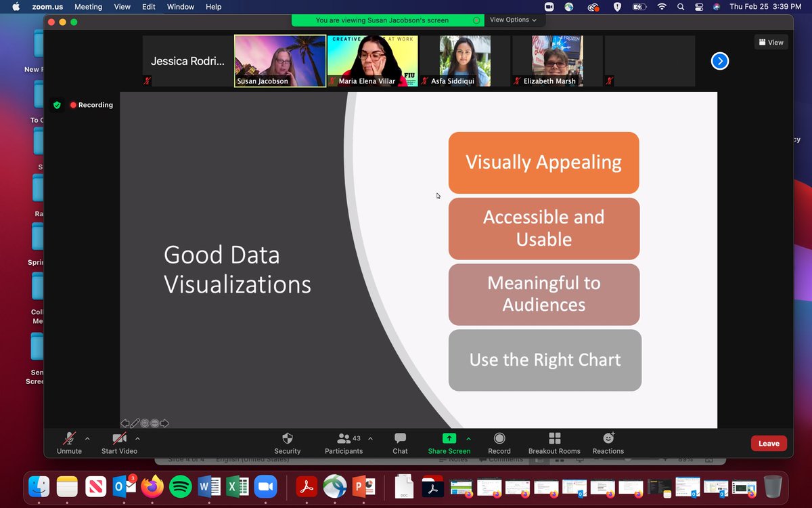812x508 pixels.
Task: Select Jessica Rodri... participant tile
Action: coord(187,61)
